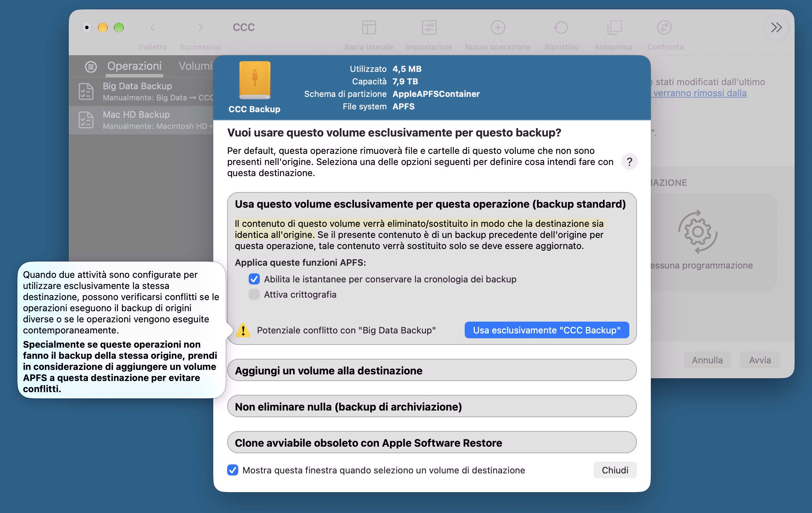Click the 'Applica queste funzioni APFS:' label
Viewport: 812px width, 513px height.
click(x=300, y=263)
